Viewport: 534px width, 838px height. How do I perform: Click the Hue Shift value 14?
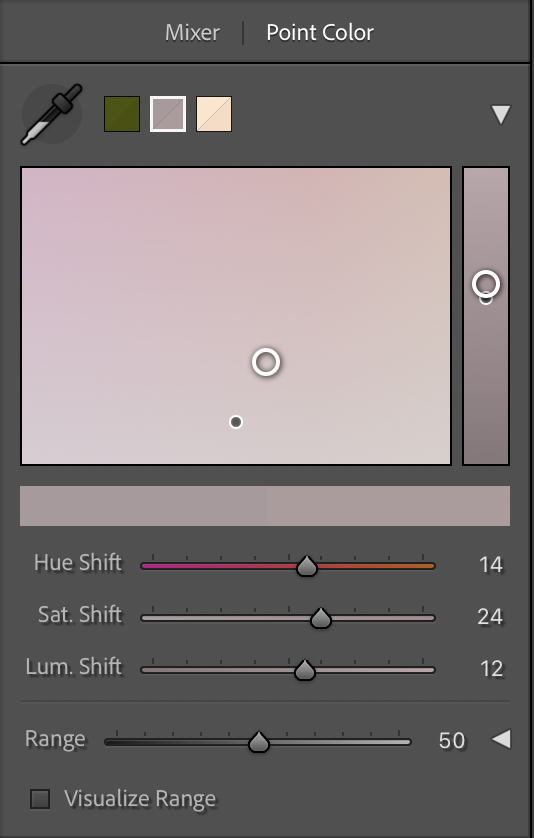pyautogui.click(x=491, y=565)
